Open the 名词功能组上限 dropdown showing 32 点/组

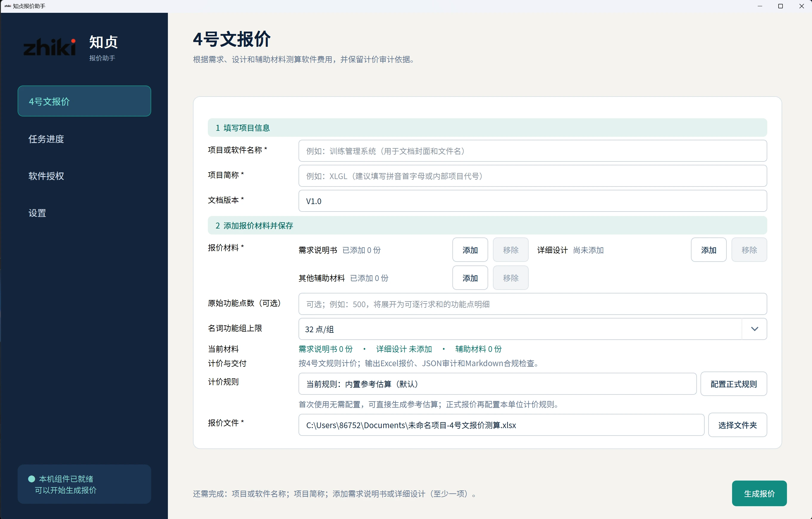[533, 329]
